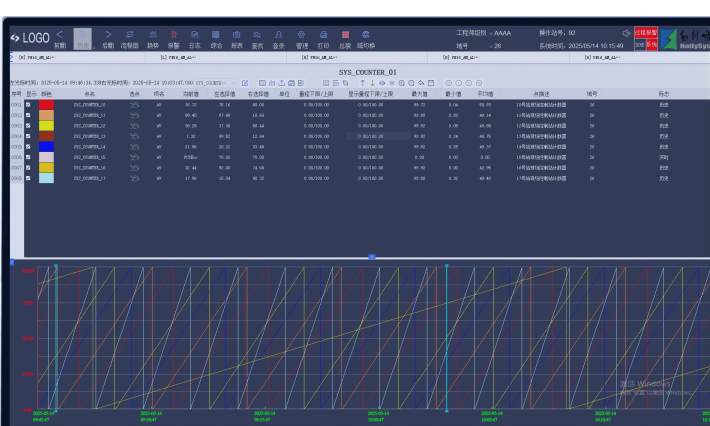Click the speaker mute icon near alarm panel
The width and height of the screenshot is (710, 426).
[626, 33]
